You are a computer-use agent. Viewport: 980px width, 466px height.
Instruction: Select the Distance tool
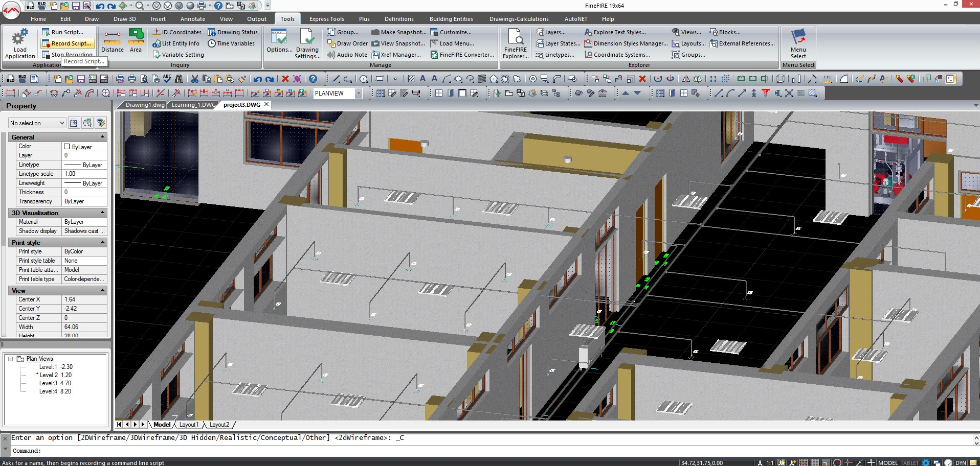pyautogui.click(x=112, y=41)
